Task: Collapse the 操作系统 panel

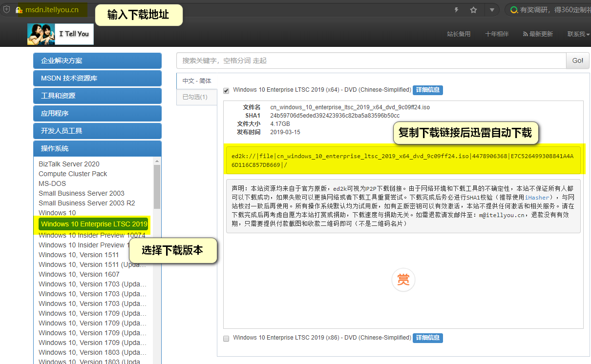Action: (x=97, y=148)
